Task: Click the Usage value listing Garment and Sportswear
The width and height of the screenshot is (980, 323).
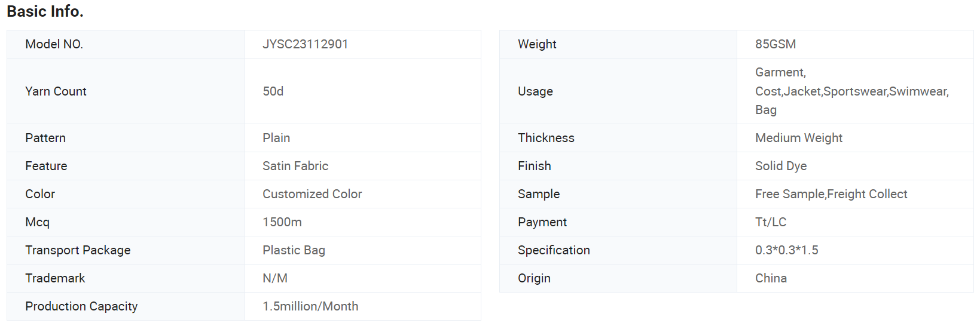Action: coord(852,91)
